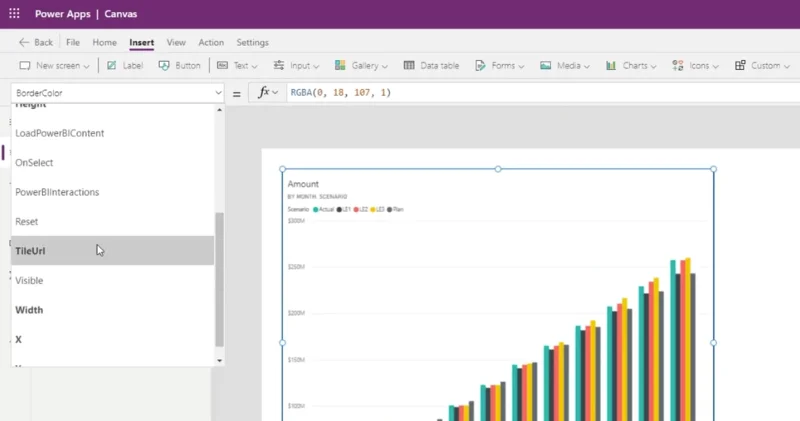Viewport: 800px width, 421px height.
Task: Expand the Text dropdown arrow
Action: [254, 66]
